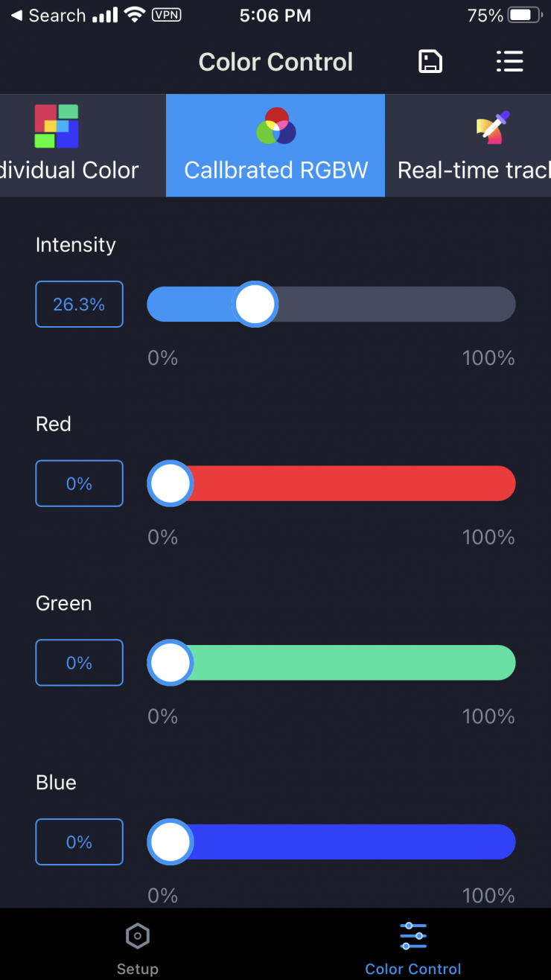Edit the Intensity 26.3% value field

[79, 305]
